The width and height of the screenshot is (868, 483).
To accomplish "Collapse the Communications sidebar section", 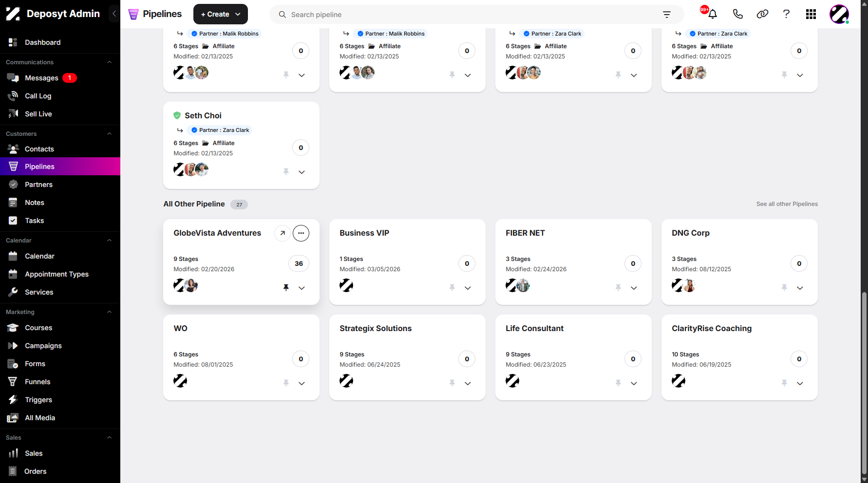I will click(x=109, y=62).
